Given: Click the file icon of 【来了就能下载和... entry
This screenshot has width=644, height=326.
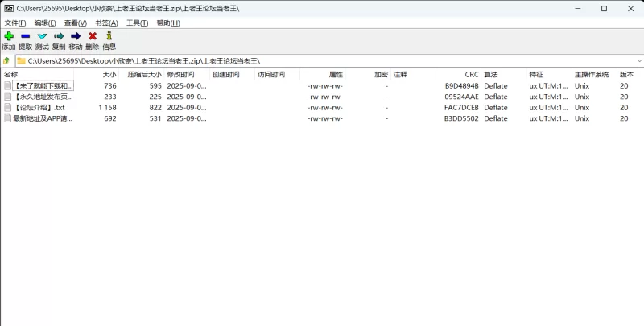Looking at the screenshot, I should click(x=7, y=86).
